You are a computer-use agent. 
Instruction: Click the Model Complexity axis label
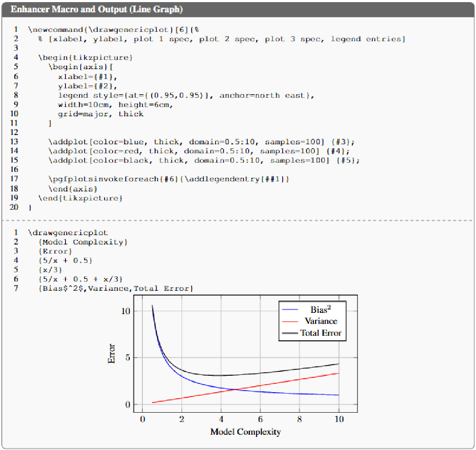(245, 431)
